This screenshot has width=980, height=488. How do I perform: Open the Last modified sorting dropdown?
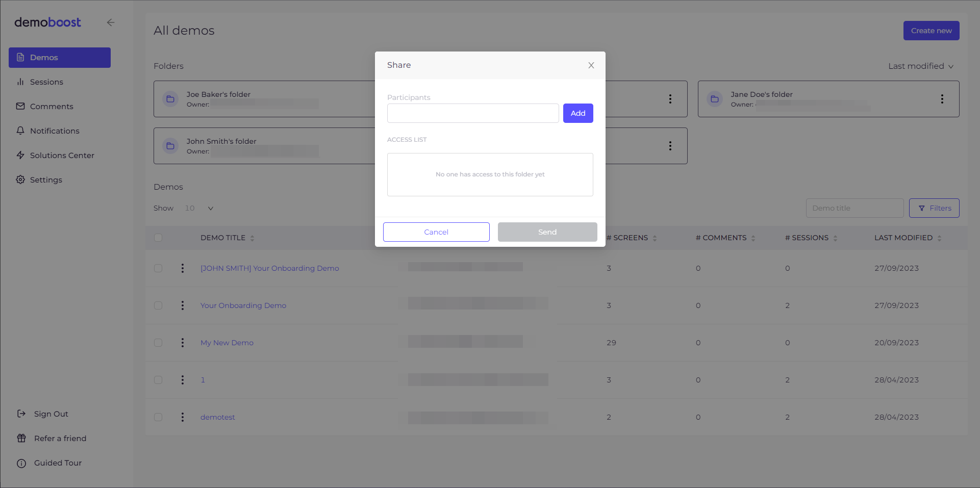pyautogui.click(x=921, y=66)
